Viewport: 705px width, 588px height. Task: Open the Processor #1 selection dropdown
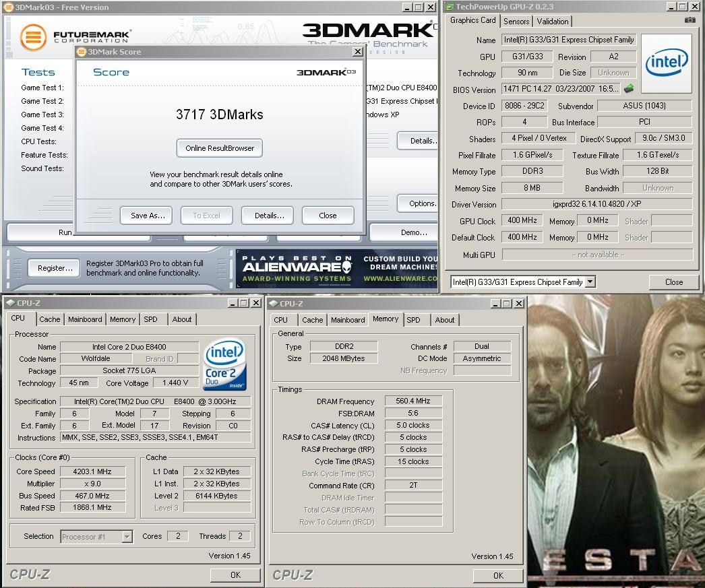[127, 536]
